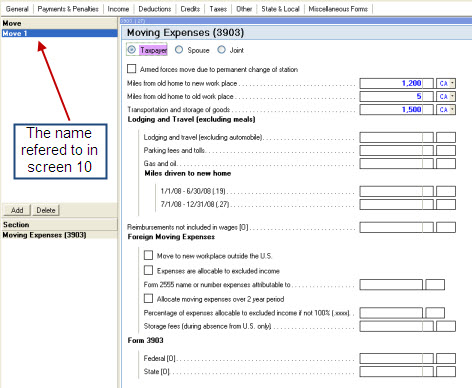
Task: Click Storage fees during absence field
Action: 397,326
